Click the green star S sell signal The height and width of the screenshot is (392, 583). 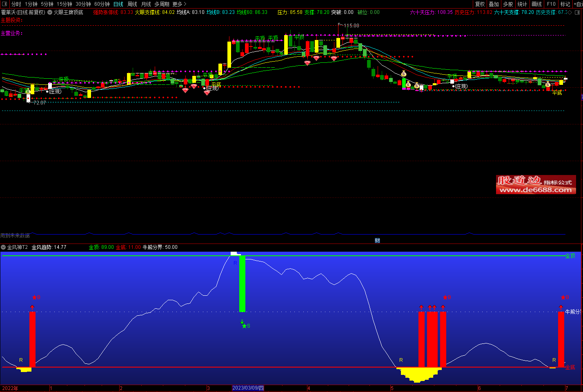[246, 326]
